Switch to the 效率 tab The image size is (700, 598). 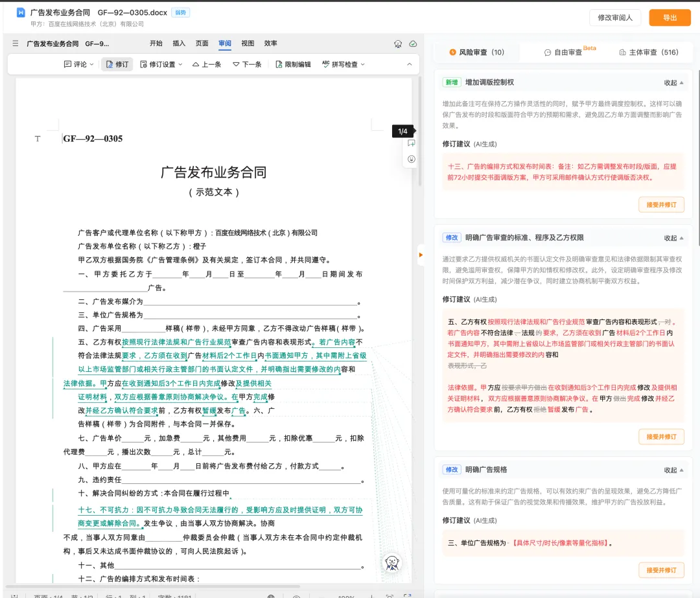pos(270,43)
